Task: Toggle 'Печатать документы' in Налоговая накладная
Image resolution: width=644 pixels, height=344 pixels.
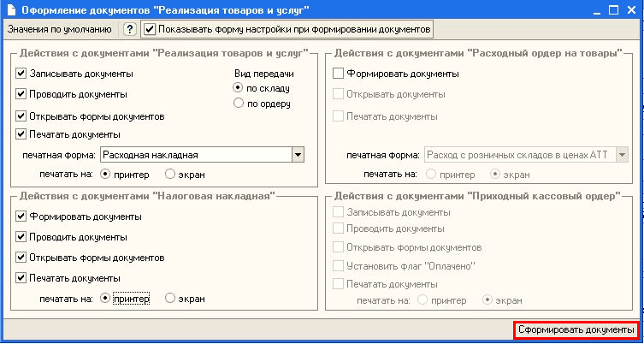Action: click(x=21, y=278)
